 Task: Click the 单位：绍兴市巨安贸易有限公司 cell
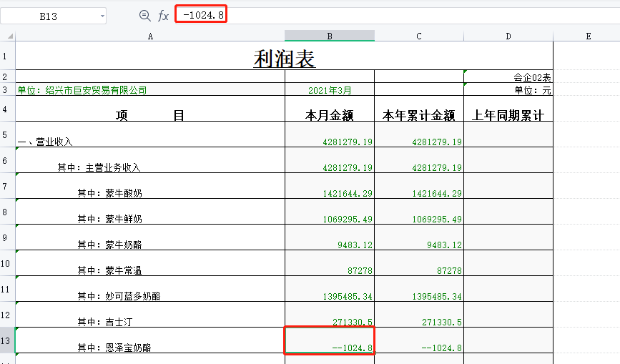(x=150, y=89)
